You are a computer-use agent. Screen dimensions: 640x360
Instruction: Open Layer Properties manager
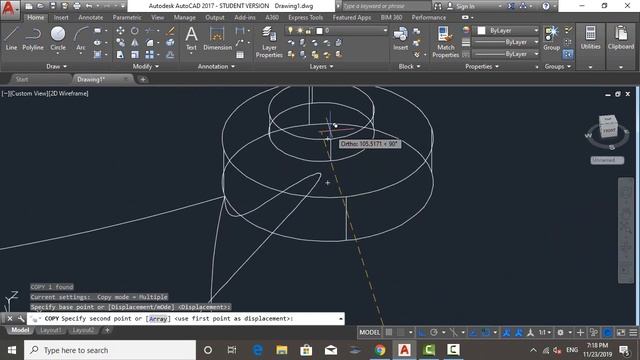(269, 42)
